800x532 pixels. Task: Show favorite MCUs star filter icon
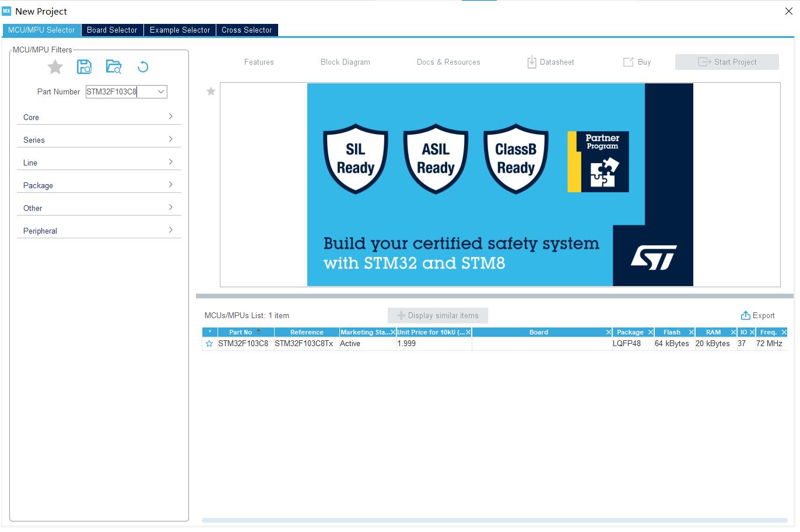coord(55,67)
